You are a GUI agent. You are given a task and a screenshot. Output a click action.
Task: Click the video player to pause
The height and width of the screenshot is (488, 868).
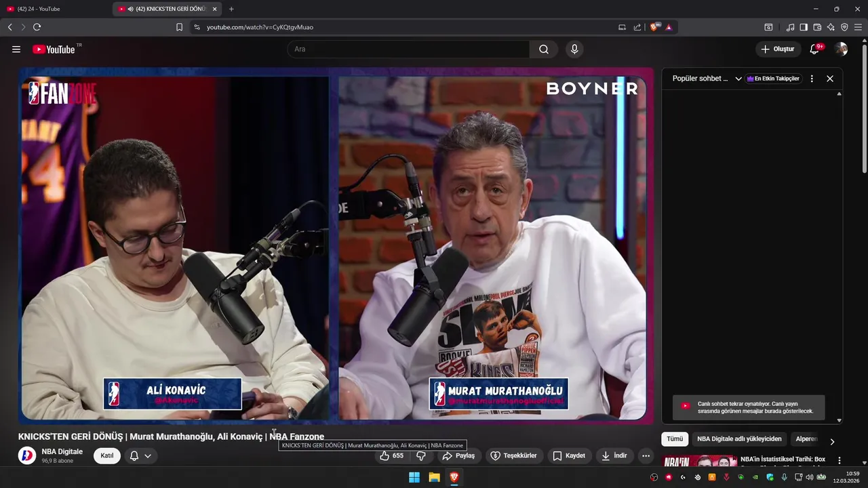pos(336,245)
